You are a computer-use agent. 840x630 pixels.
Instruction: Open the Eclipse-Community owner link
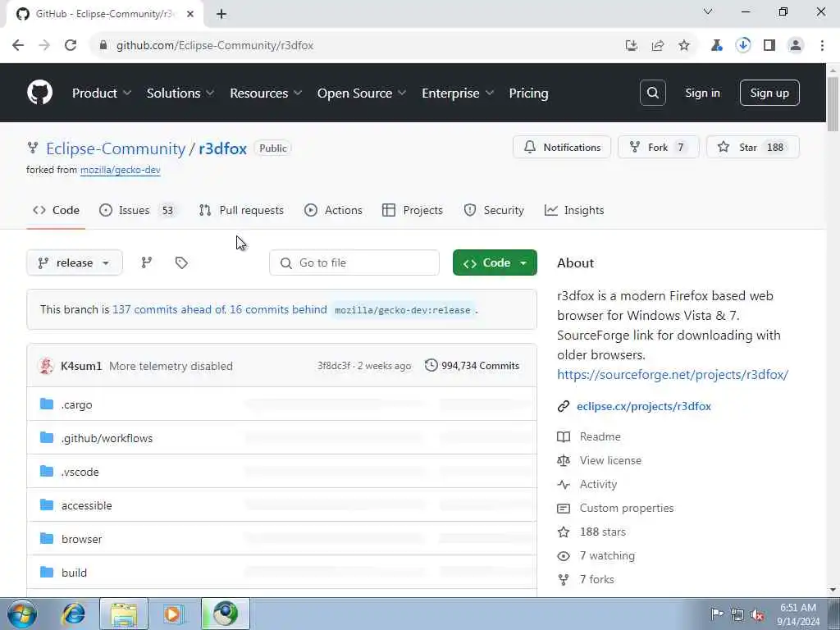tap(116, 148)
